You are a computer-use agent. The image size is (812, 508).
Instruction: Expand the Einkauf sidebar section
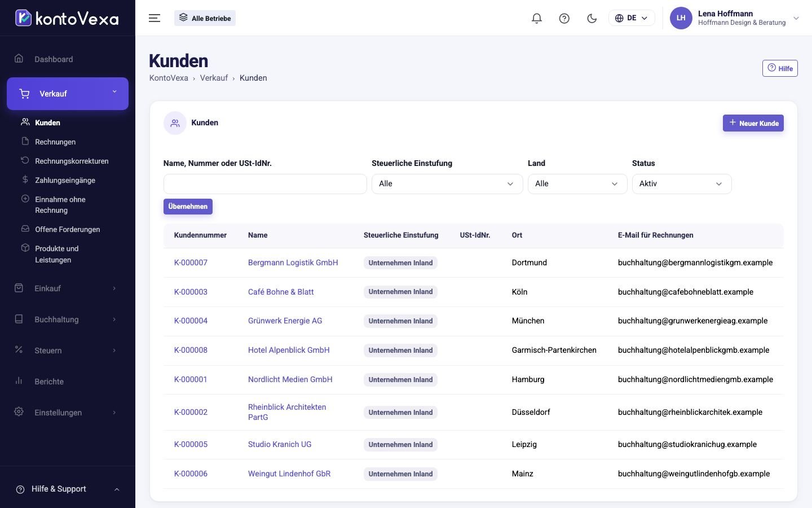tap(68, 288)
